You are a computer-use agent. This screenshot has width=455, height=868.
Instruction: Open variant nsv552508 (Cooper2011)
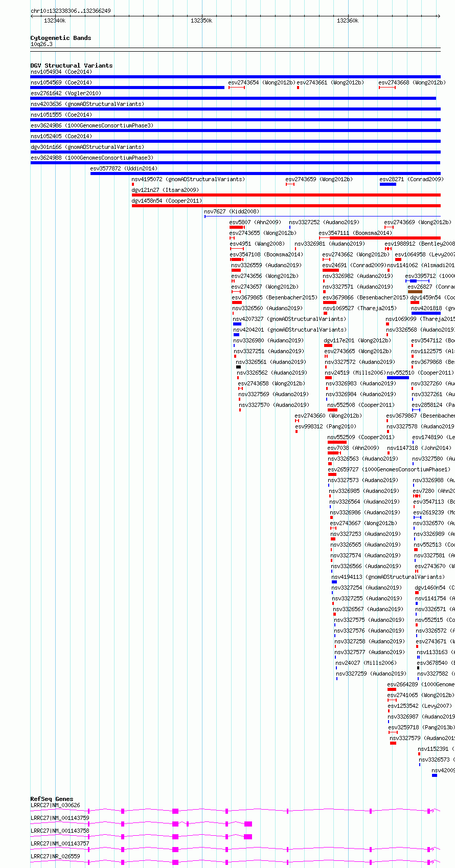point(361,405)
